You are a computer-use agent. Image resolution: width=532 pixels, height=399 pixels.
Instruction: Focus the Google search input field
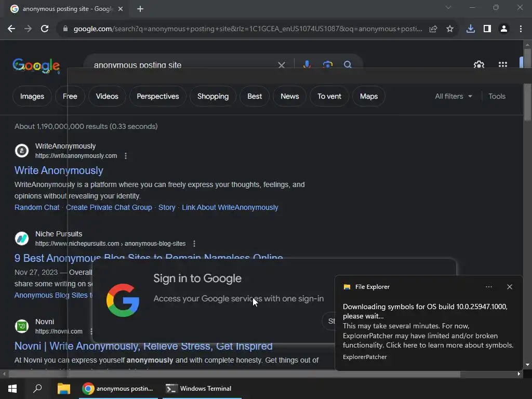183,64
